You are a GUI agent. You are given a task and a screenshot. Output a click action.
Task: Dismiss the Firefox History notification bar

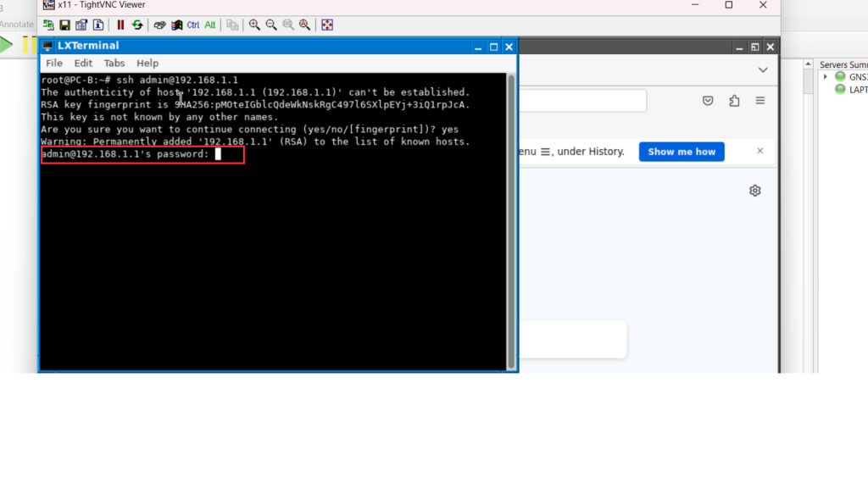(x=760, y=151)
